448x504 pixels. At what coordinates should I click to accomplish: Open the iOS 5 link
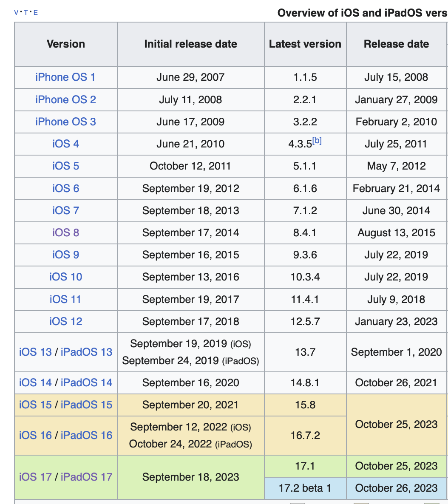[65, 166]
